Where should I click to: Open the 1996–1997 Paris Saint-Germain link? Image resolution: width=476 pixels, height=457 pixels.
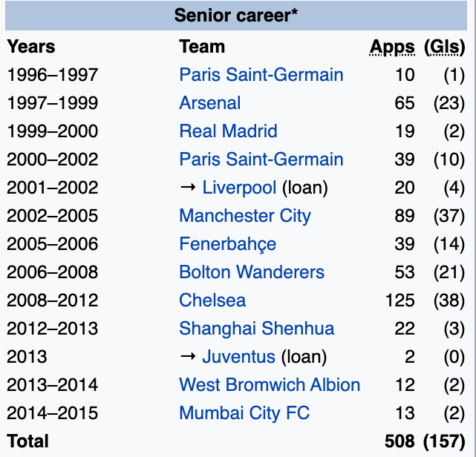pos(261,75)
